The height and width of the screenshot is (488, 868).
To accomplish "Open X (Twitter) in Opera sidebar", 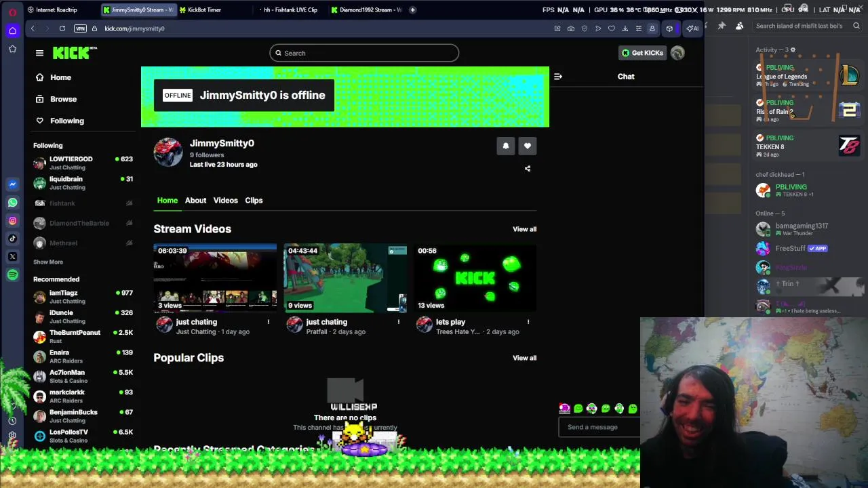I will point(12,257).
